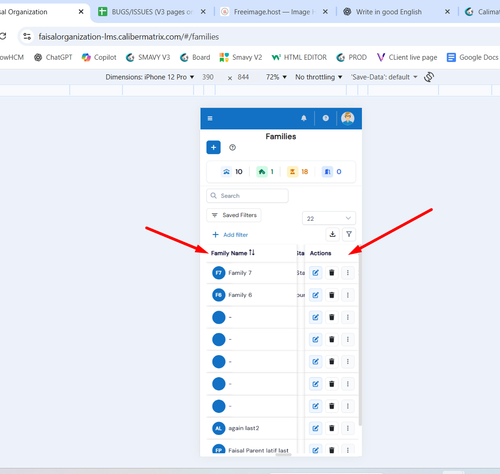The width and height of the screenshot is (500, 474).
Task: Open ChatGPT bookmark
Action: tap(53, 57)
